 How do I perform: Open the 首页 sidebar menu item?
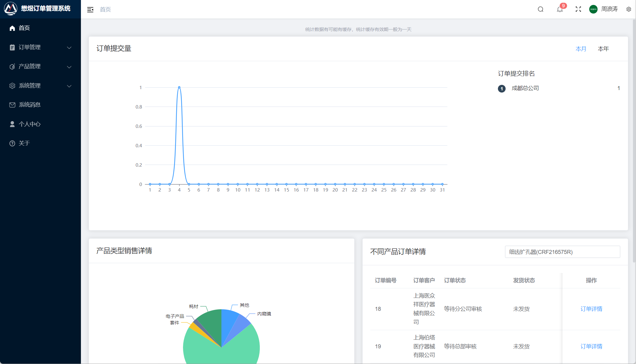40,28
